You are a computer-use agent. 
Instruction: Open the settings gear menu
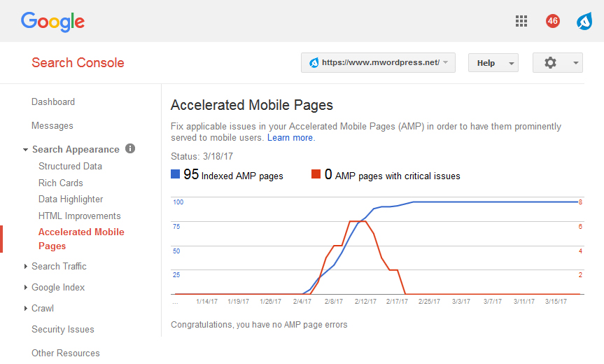click(557, 63)
